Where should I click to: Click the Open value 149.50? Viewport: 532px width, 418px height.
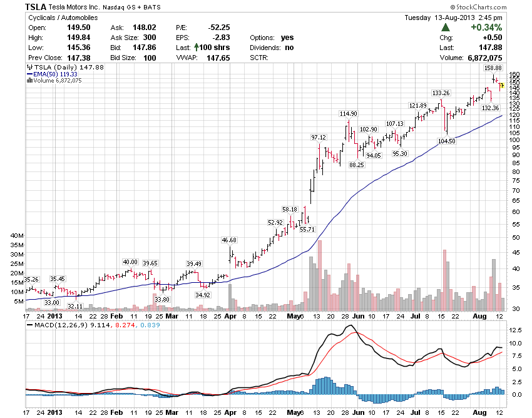click(x=79, y=28)
